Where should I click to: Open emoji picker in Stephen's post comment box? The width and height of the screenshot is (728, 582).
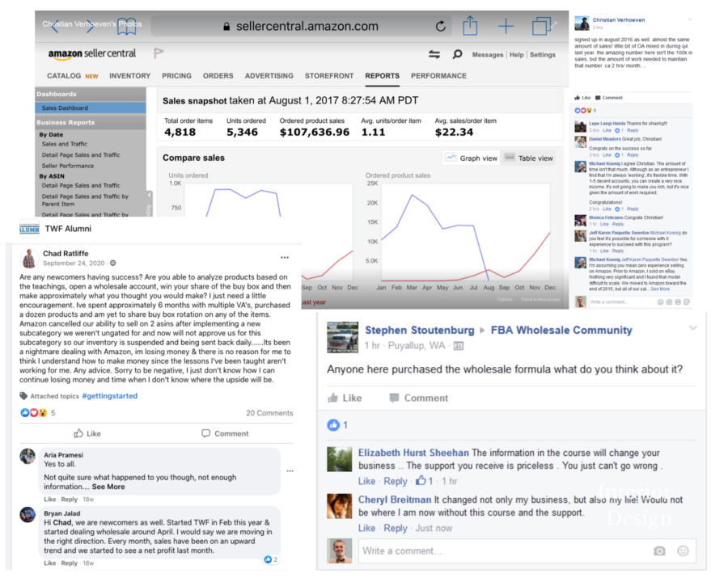click(683, 551)
